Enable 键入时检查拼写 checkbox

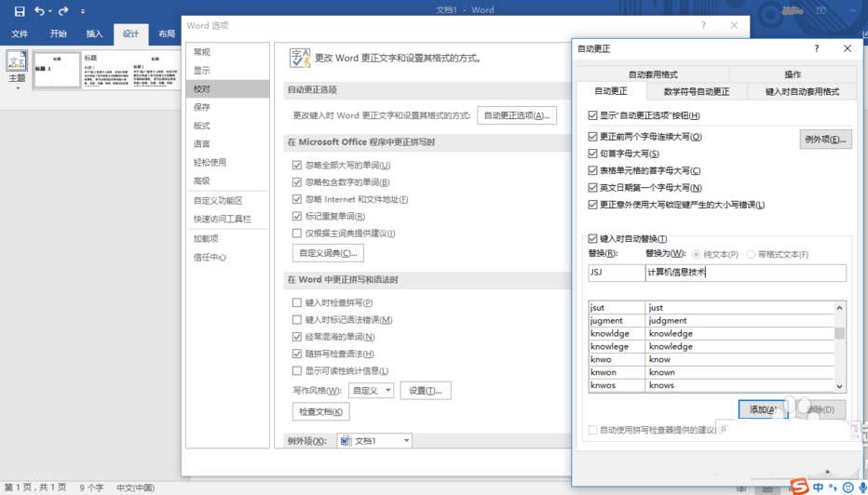pos(297,303)
